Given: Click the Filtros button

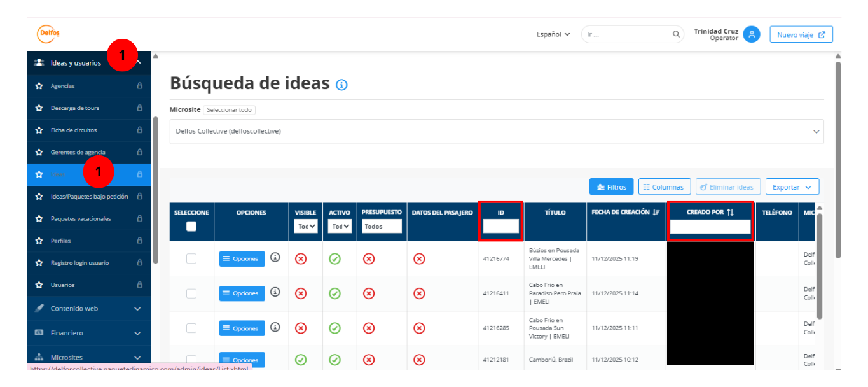Looking at the screenshot, I should click(x=610, y=187).
